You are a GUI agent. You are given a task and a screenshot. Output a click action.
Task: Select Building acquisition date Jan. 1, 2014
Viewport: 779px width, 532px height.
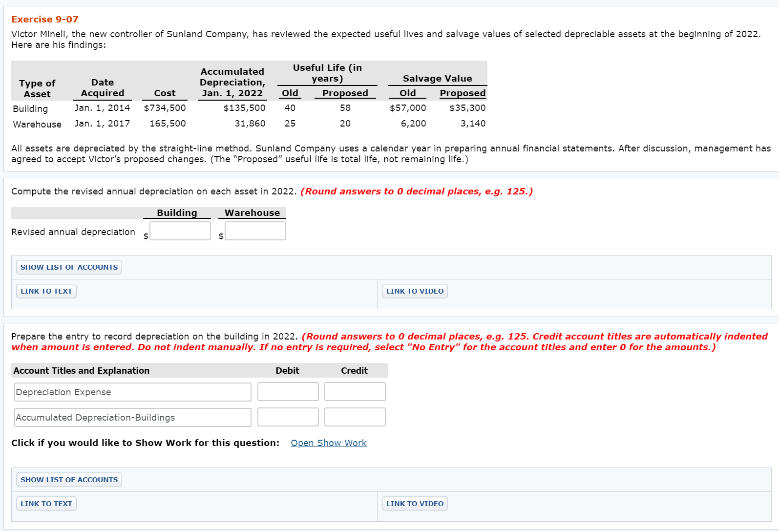102,108
